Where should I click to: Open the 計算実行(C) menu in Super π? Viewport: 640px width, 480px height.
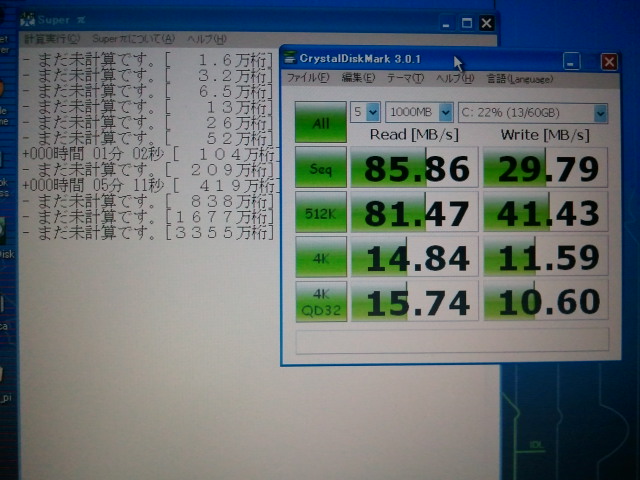[52, 39]
